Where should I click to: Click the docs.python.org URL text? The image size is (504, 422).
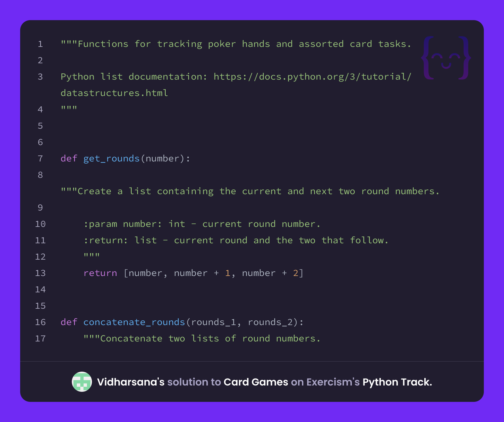pos(312,77)
